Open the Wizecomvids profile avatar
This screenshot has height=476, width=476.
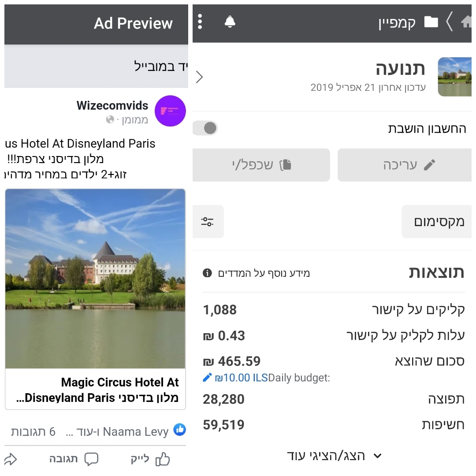pyautogui.click(x=170, y=111)
